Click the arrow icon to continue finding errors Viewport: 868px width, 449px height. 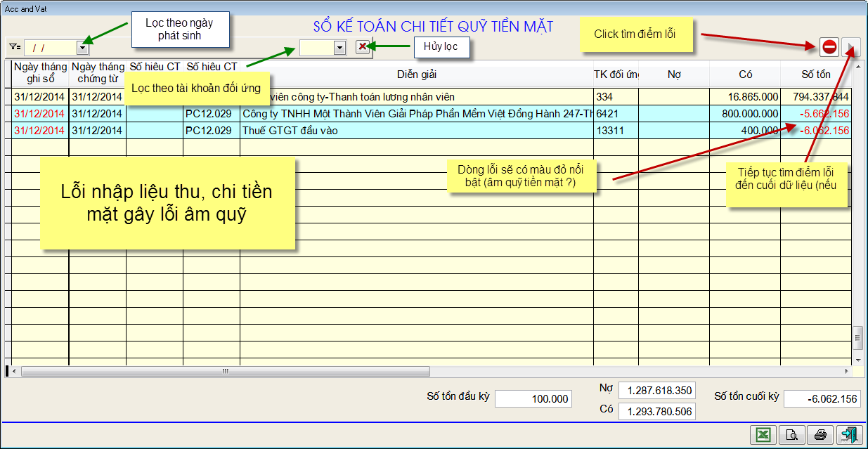851,48
